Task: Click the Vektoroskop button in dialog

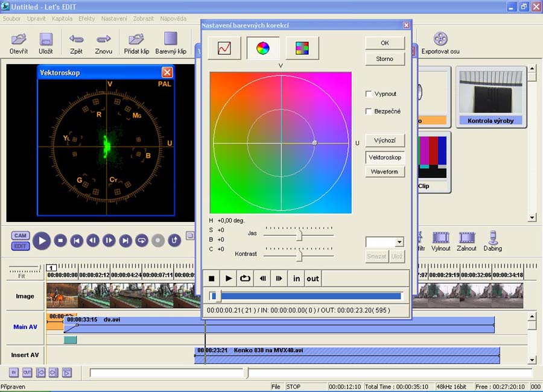Action: coord(384,157)
